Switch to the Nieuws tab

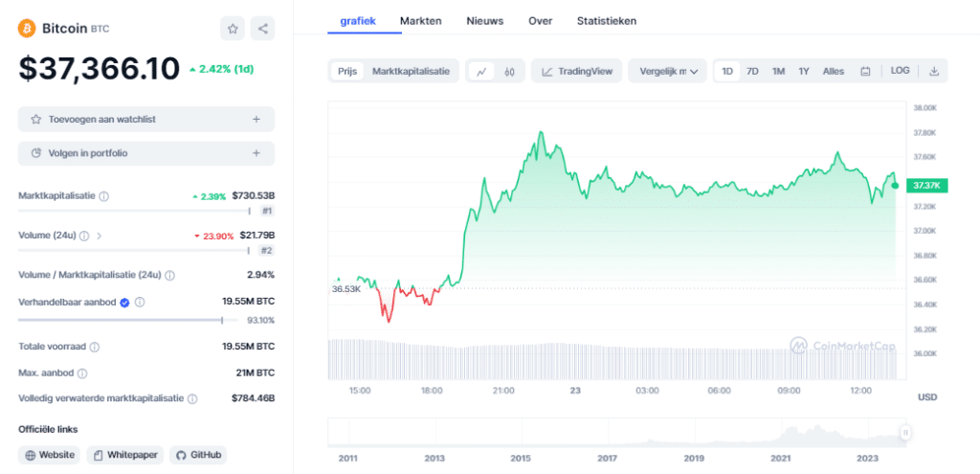tap(485, 21)
